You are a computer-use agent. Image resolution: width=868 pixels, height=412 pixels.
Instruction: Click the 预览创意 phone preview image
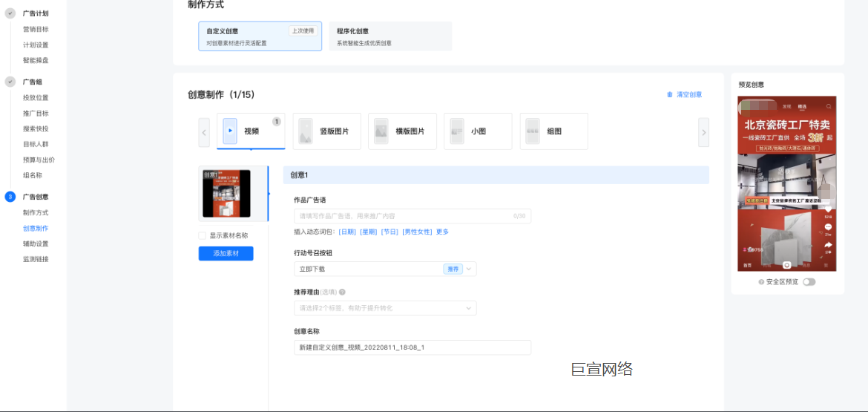point(786,184)
